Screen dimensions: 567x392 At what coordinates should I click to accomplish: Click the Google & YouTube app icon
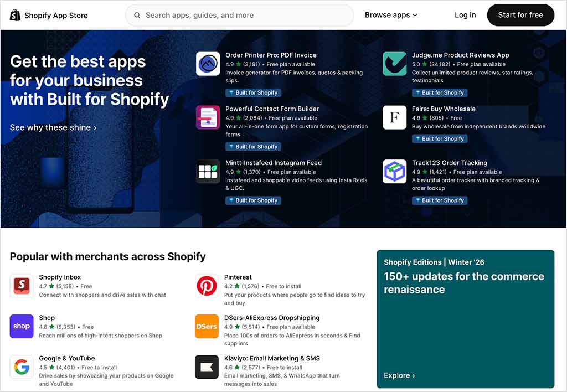click(x=22, y=367)
